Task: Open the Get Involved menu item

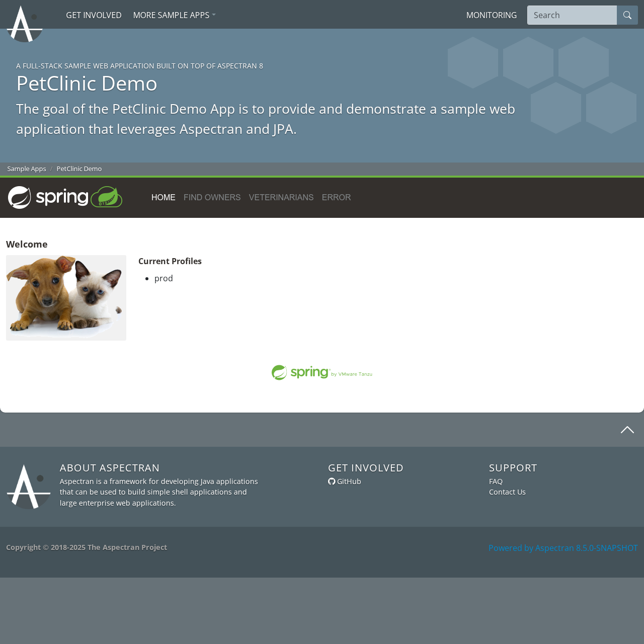Action: (94, 15)
